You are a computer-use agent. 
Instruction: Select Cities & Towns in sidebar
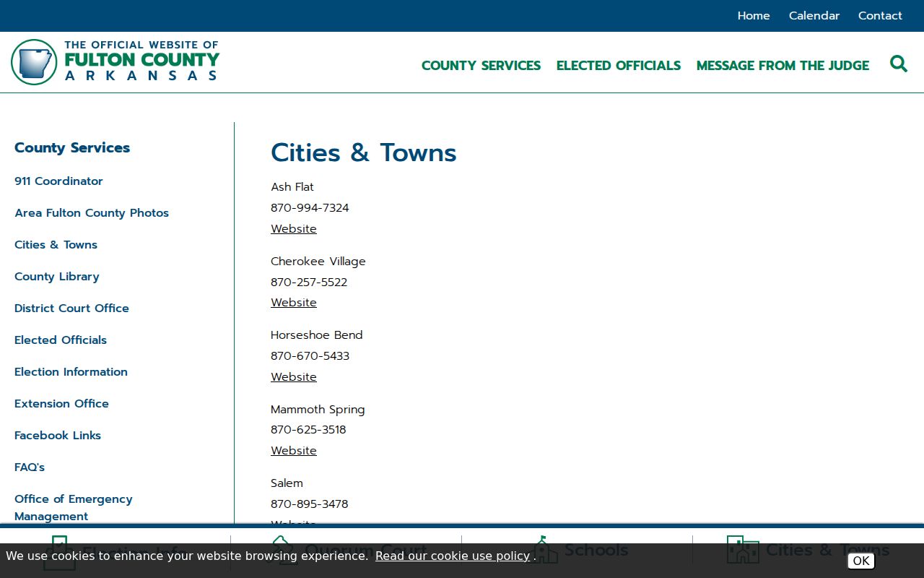(56, 245)
